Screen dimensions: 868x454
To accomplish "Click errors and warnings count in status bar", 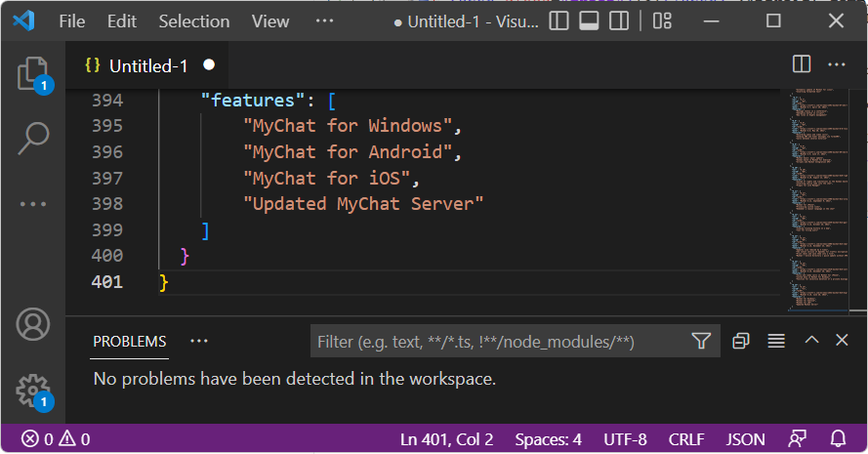I will pos(56,439).
